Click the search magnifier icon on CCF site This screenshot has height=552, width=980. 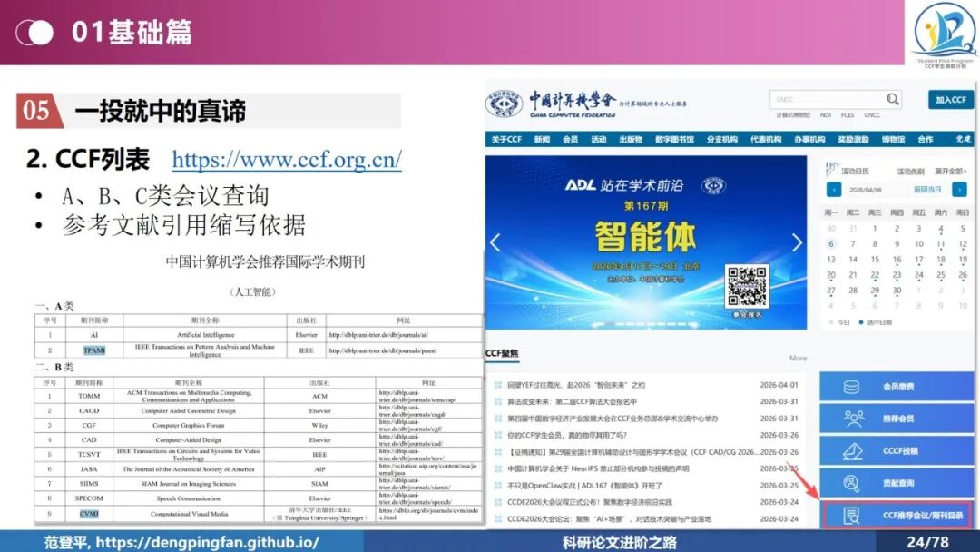(893, 99)
